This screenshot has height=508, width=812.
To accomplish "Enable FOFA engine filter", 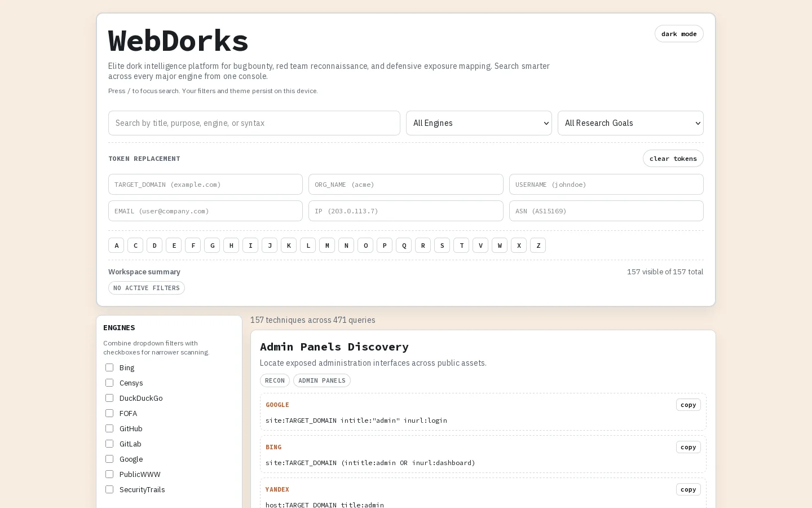I will click(x=109, y=413).
